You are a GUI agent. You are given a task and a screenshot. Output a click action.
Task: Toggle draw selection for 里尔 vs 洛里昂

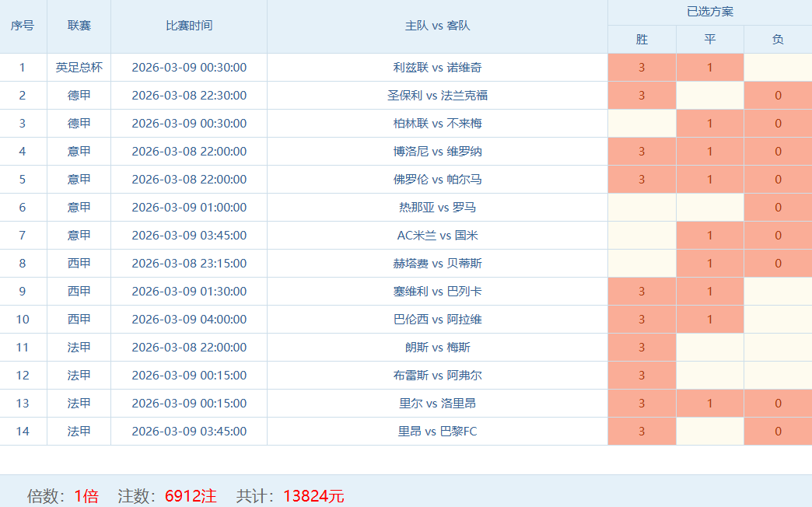coord(709,404)
